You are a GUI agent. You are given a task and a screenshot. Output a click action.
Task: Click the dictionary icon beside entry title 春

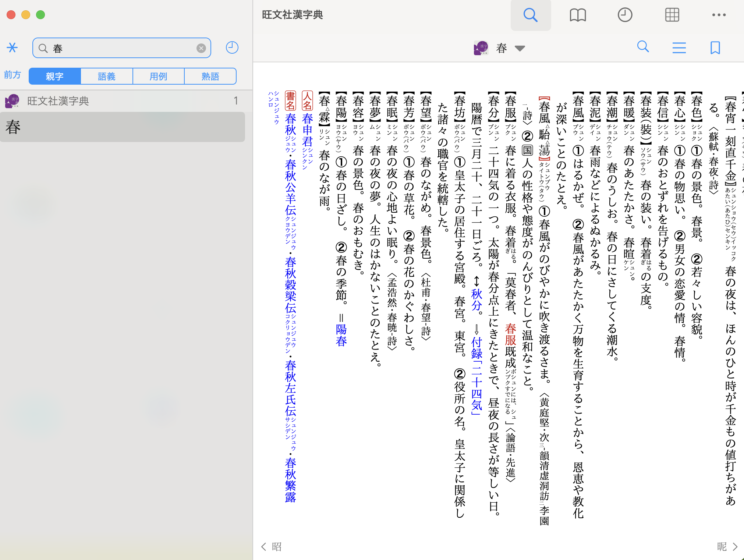(x=481, y=48)
